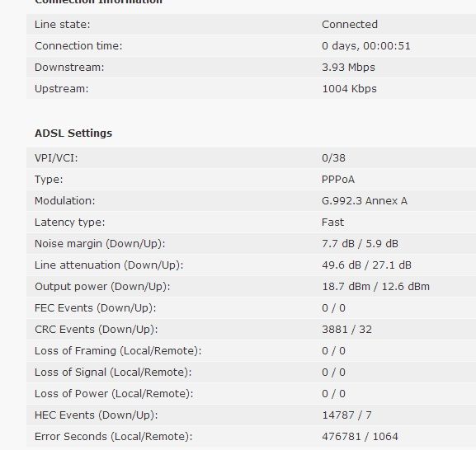476x450 pixels.
Task: Click the ADSL Settings heading
Action: click(x=73, y=134)
